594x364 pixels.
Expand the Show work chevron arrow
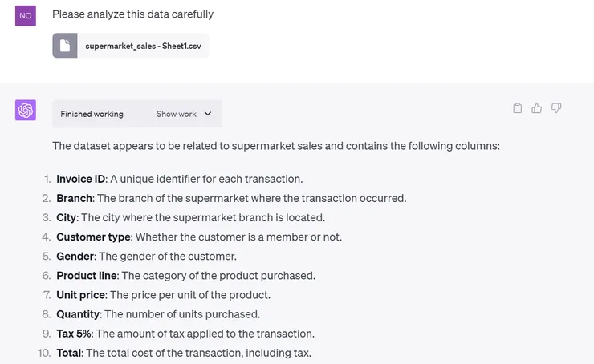click(x=208, y=114)
